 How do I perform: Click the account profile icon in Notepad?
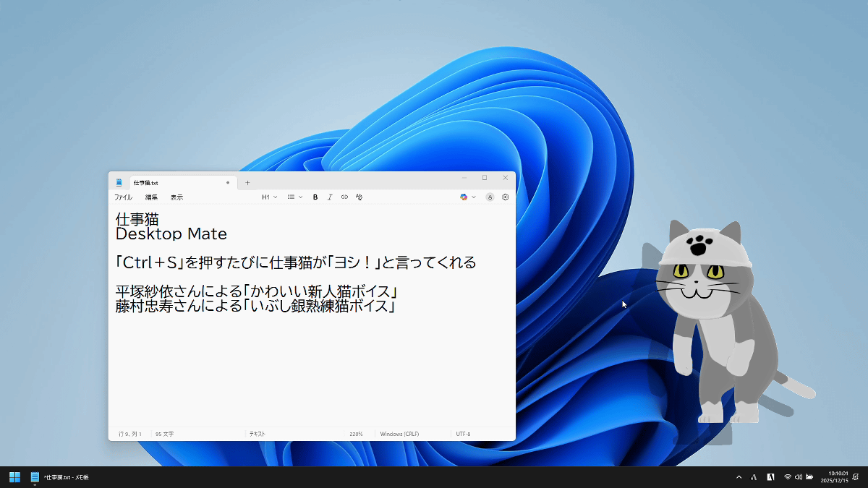490,197
